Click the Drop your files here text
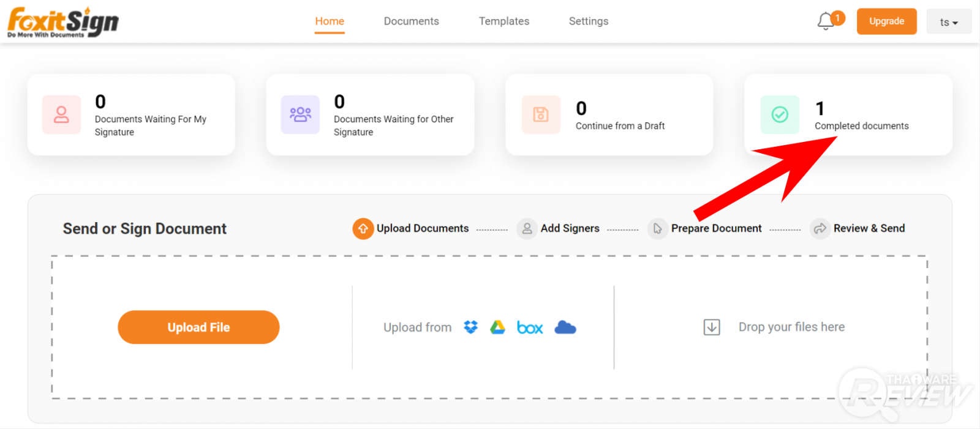980x429 pixels. point(791,327)
